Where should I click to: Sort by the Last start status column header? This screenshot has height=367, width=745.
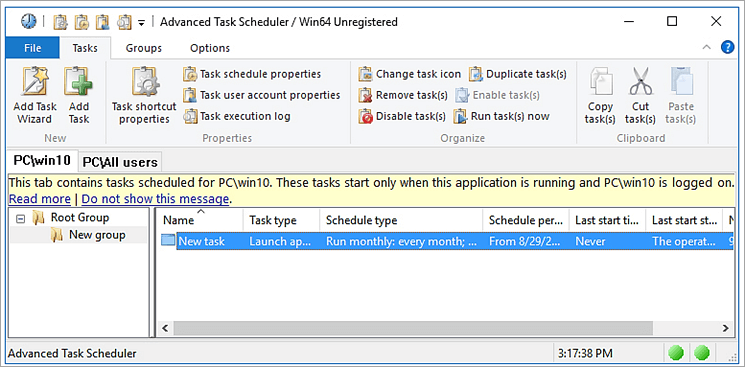[x=684, y=221]
